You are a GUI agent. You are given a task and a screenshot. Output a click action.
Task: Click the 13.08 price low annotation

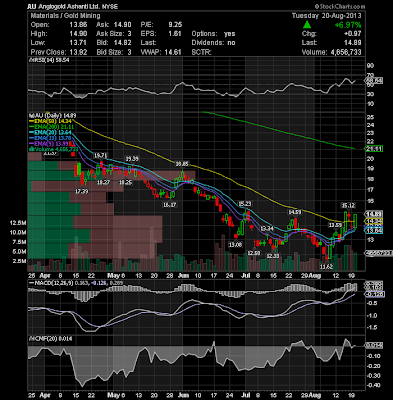point(235,245)
